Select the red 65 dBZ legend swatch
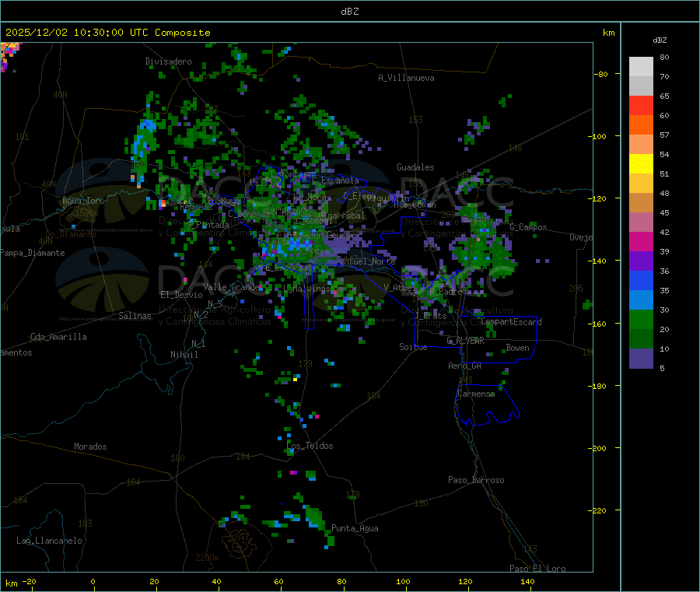Screen dimensions: 700x592 (x=641, y=105)
